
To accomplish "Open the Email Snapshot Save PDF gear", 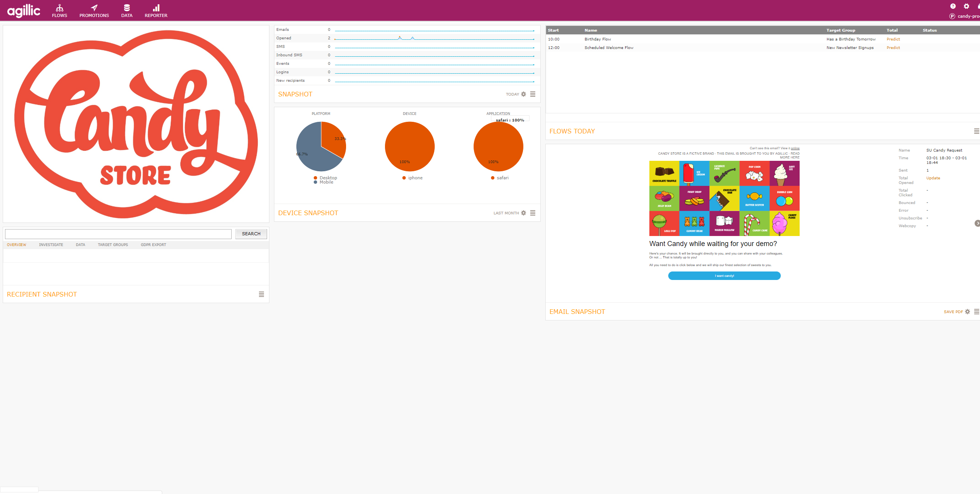I will pyautogui.click(x=967, y=312).
